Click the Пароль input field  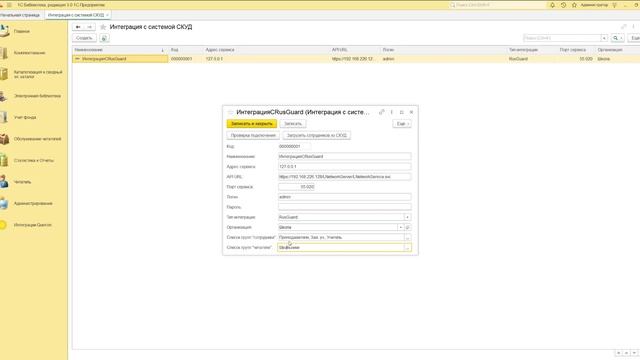344,207
